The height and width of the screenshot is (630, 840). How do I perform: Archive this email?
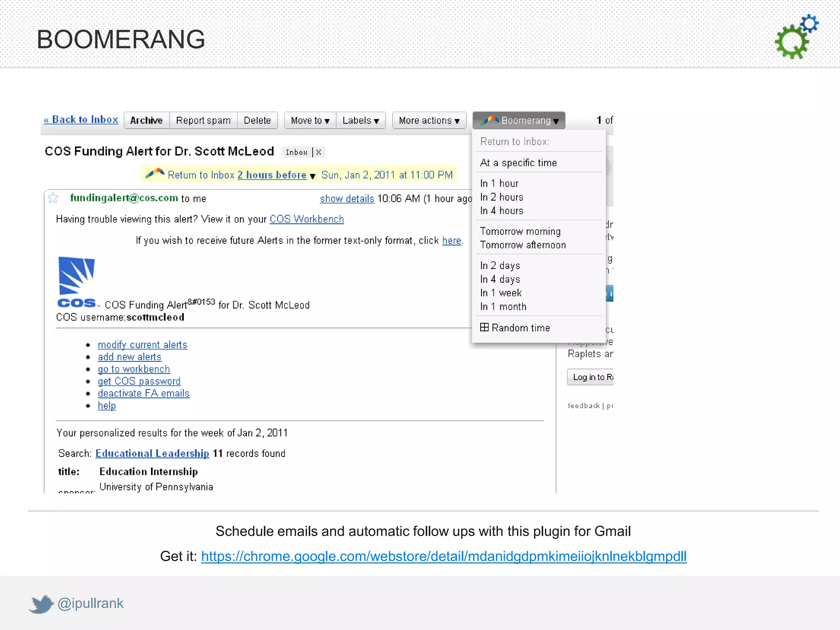pos(146,120)
